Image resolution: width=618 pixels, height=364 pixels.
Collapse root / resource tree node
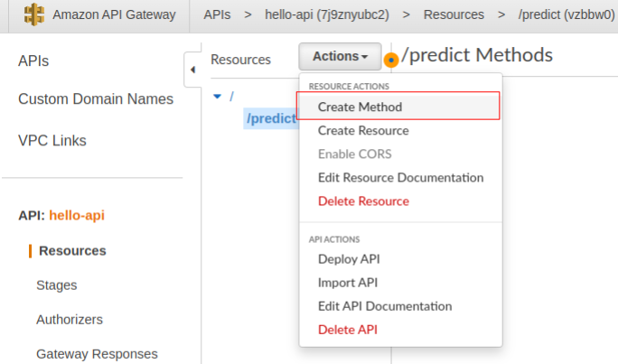[x=217, y=96]
